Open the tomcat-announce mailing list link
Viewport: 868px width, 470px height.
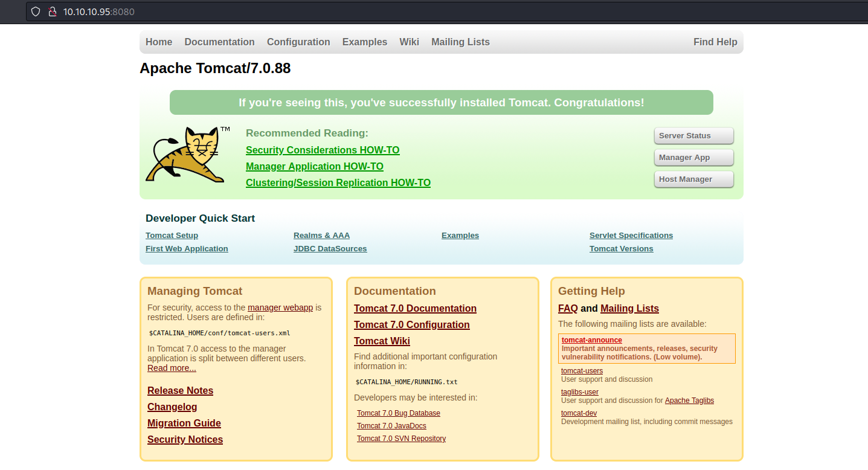[x=591, y=340]
